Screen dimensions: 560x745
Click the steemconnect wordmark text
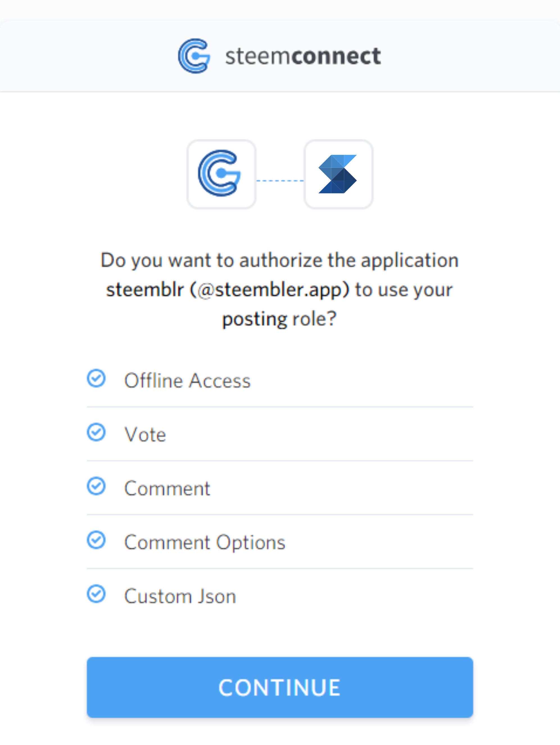pos(303,56)
